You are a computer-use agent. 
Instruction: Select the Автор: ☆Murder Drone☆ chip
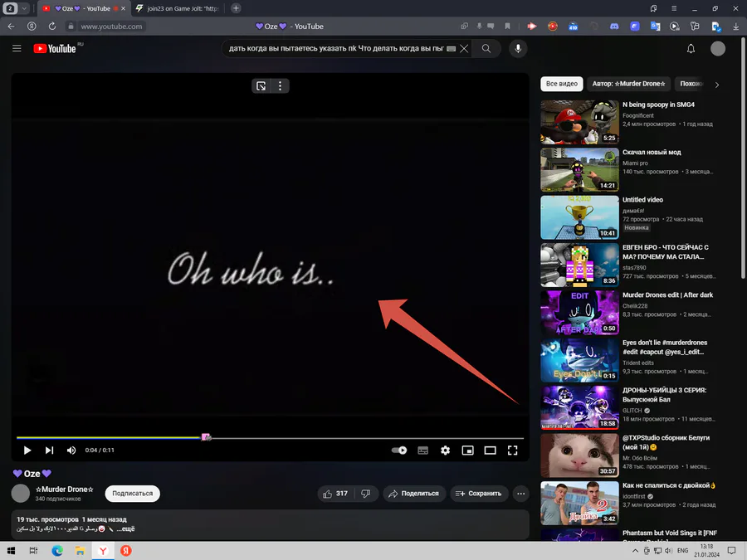(628, 84)
